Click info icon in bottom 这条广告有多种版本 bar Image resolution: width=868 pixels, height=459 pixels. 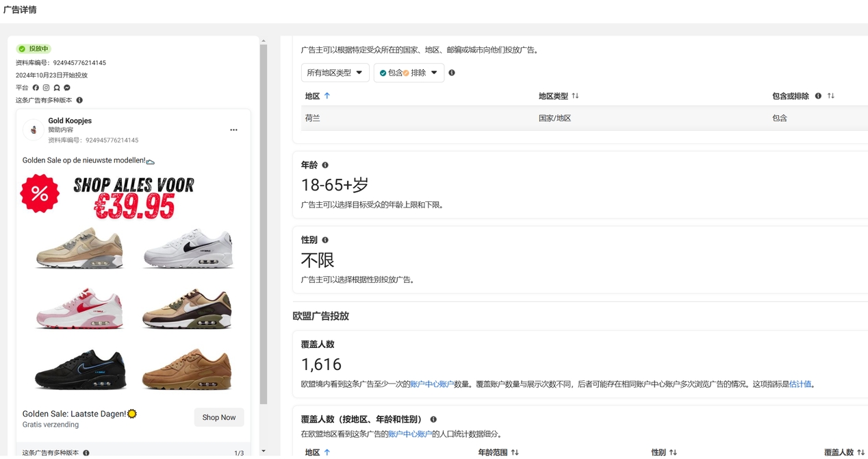pyautogui.click(x=86, y=453)
